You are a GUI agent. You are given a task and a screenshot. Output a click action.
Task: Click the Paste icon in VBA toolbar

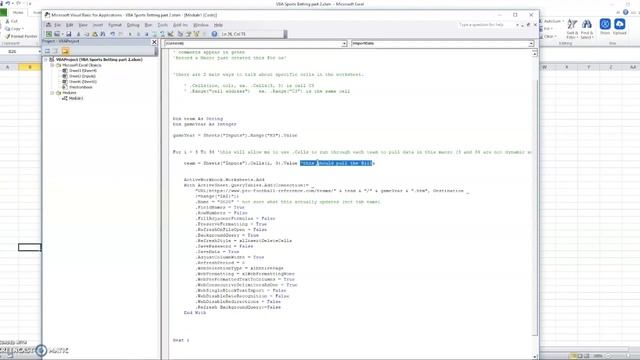(x=95, y=34)
